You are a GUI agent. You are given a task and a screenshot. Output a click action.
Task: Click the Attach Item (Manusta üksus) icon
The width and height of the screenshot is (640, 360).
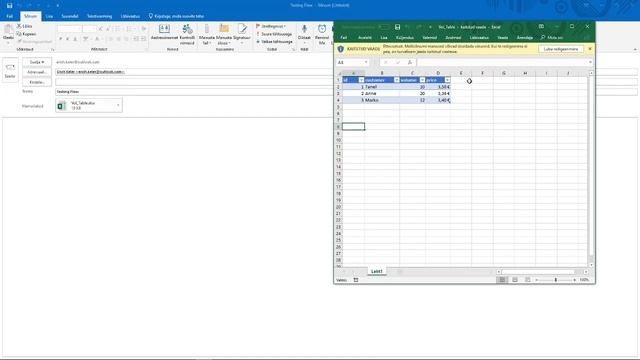tap(224, 29)
